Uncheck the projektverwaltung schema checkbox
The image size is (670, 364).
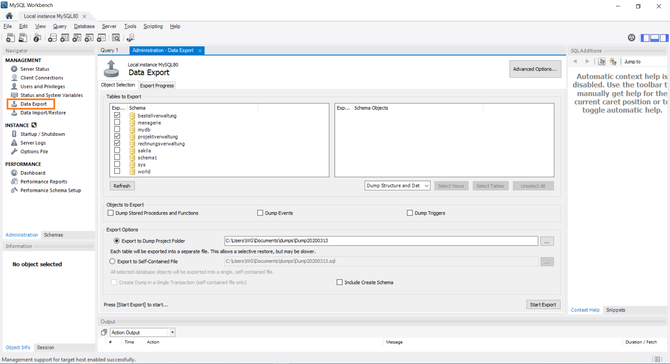click(x=117, y=136)
